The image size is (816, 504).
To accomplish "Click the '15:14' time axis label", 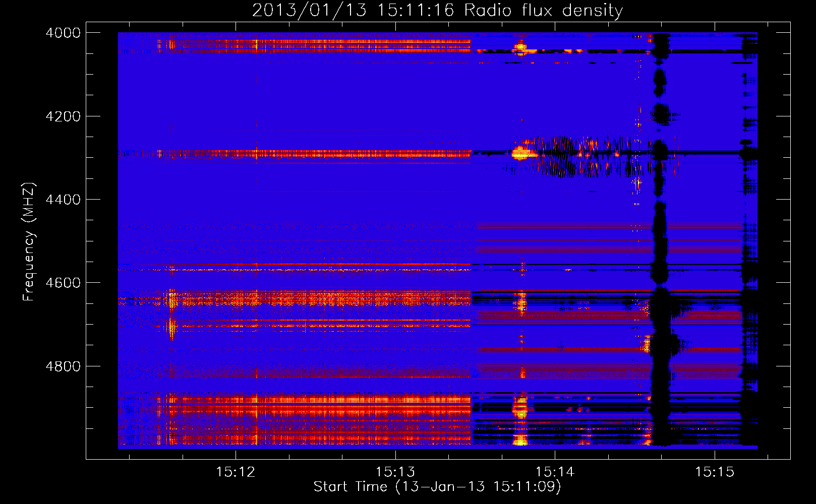I will (x=555, y=472).
